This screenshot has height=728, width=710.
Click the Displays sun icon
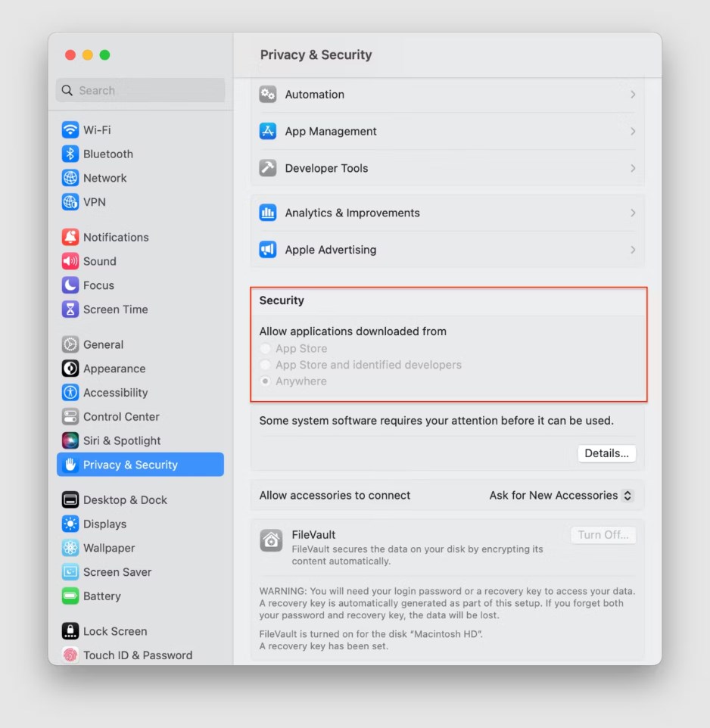(70, 524)
